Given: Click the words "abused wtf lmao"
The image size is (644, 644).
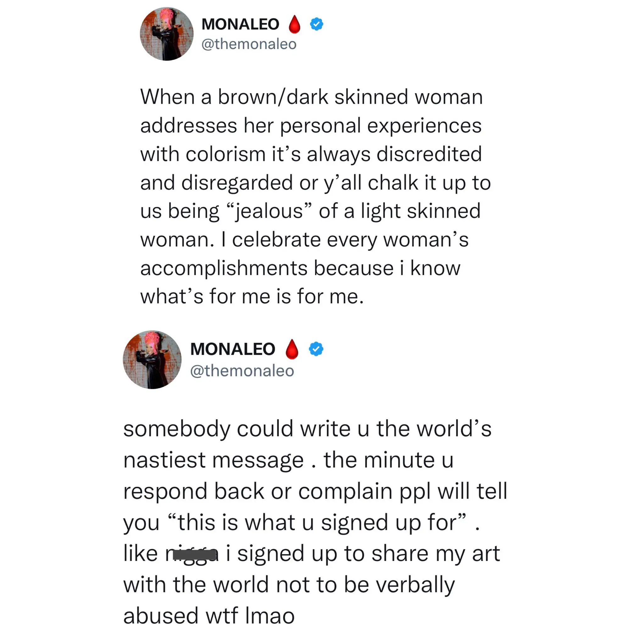Looking at the screenshot, I should point(209,615).
